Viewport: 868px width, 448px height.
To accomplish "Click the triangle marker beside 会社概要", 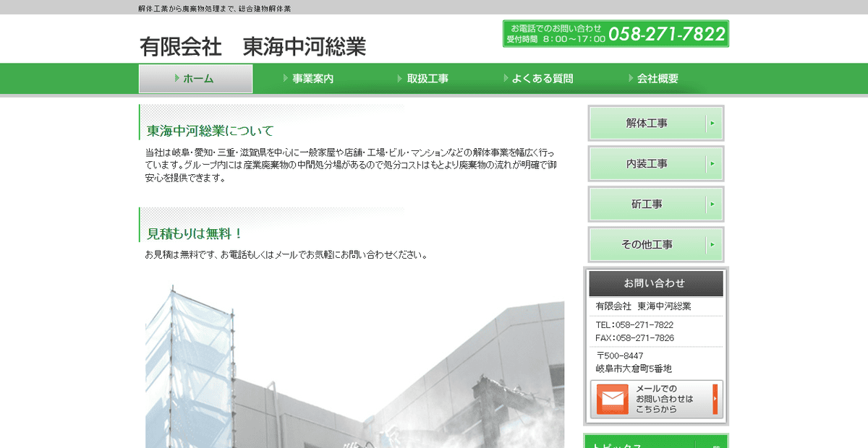I will point(630,78).
